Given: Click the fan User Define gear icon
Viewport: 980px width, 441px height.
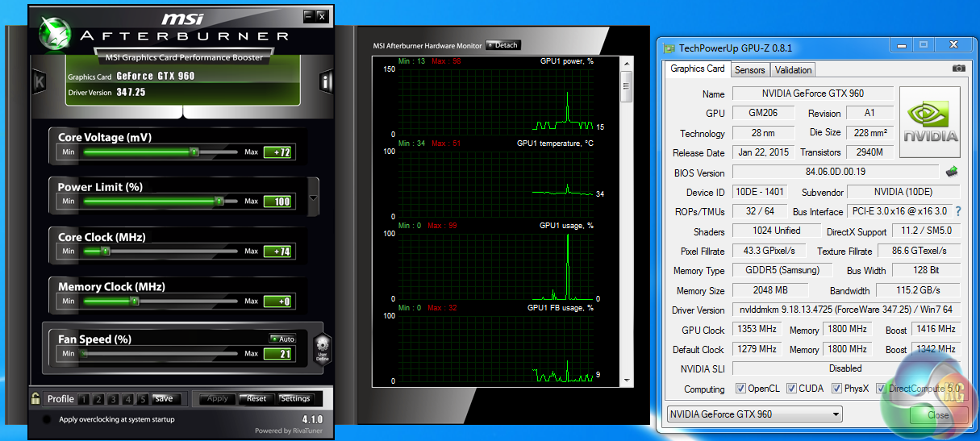Looking at the screenshot, I should click(322, 349).
